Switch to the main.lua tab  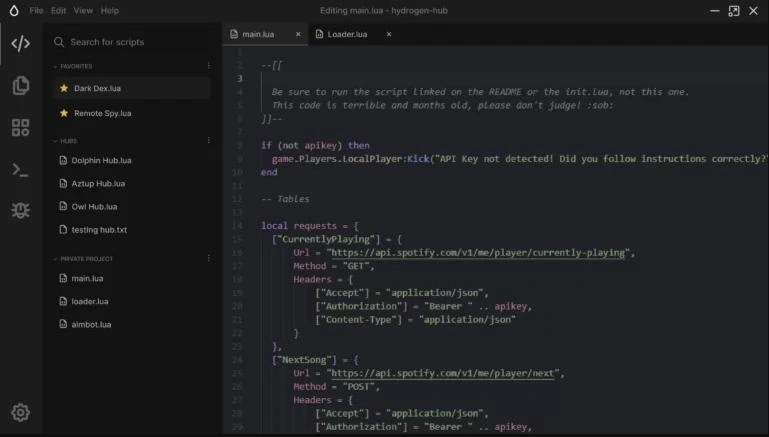click(x=265, y=34)
